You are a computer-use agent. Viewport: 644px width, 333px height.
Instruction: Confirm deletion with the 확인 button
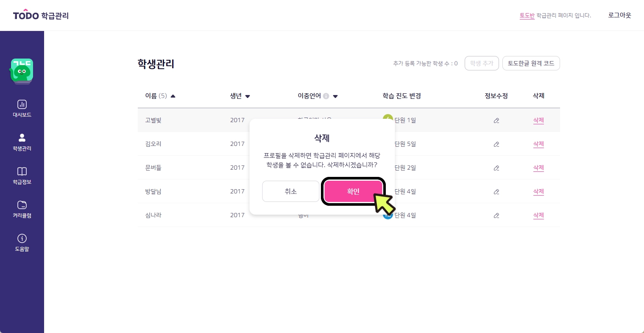click(x=353, y=191)
